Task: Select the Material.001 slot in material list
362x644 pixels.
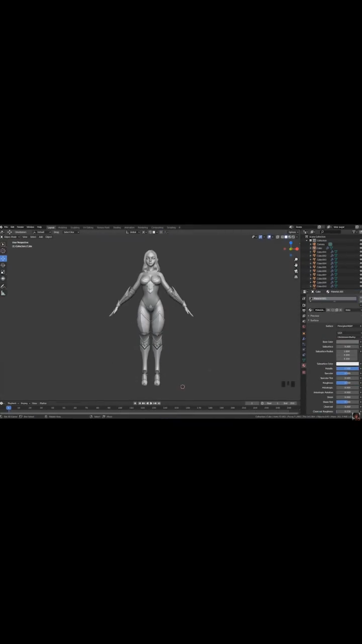Action: point(333,299)
